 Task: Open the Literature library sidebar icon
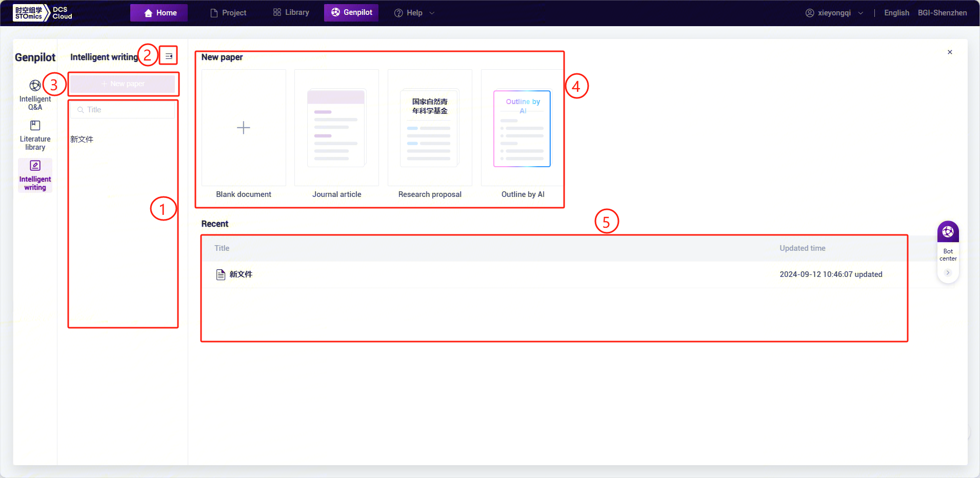pyautogui.click(x=35, y=126)
